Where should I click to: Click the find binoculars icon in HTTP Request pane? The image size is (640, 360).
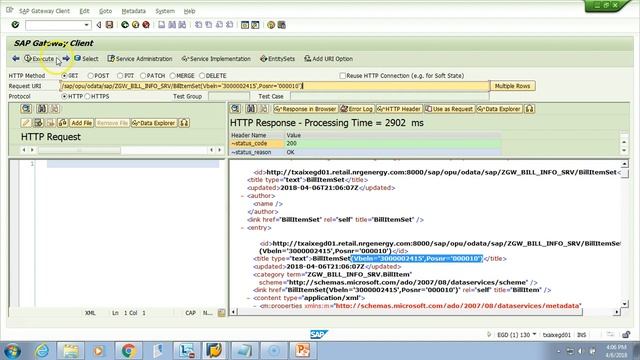(42, 109)
